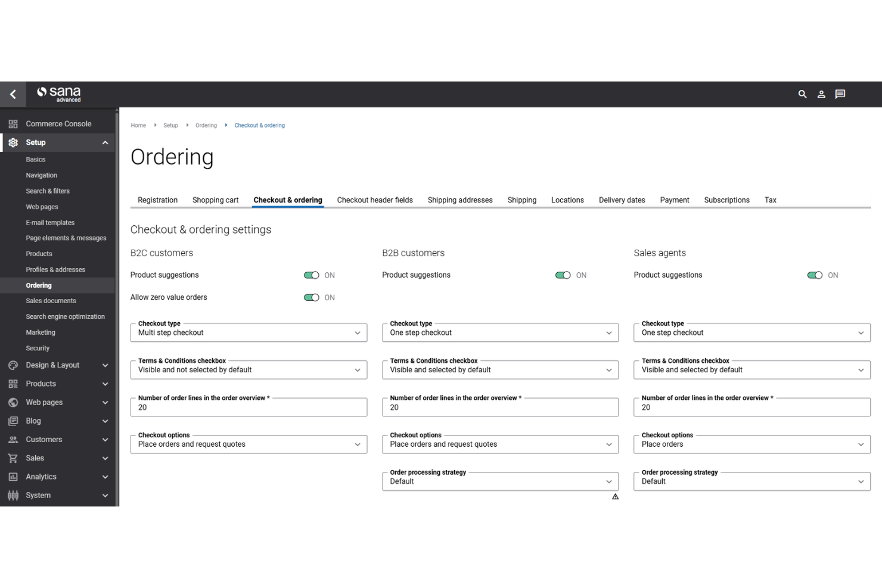Toggle Allow zero value orders switch
Screen dimensions: 882x588
[x=312, y=297]
